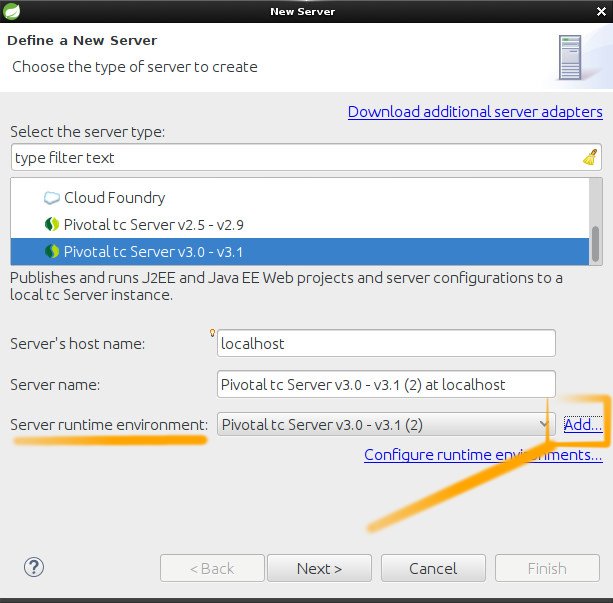Click the Select the server type label
613x603 pixels.
point(88,132)
